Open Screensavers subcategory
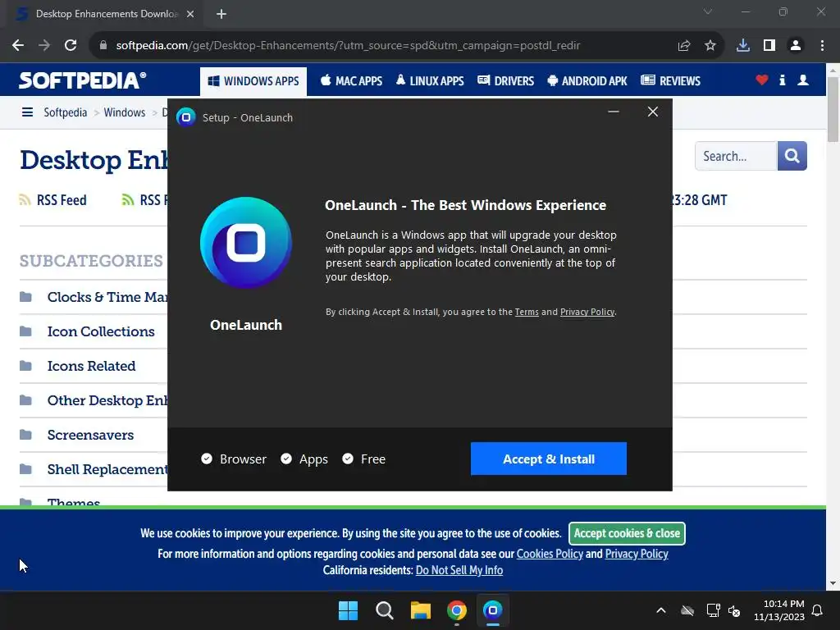 (x=90, y=435)
